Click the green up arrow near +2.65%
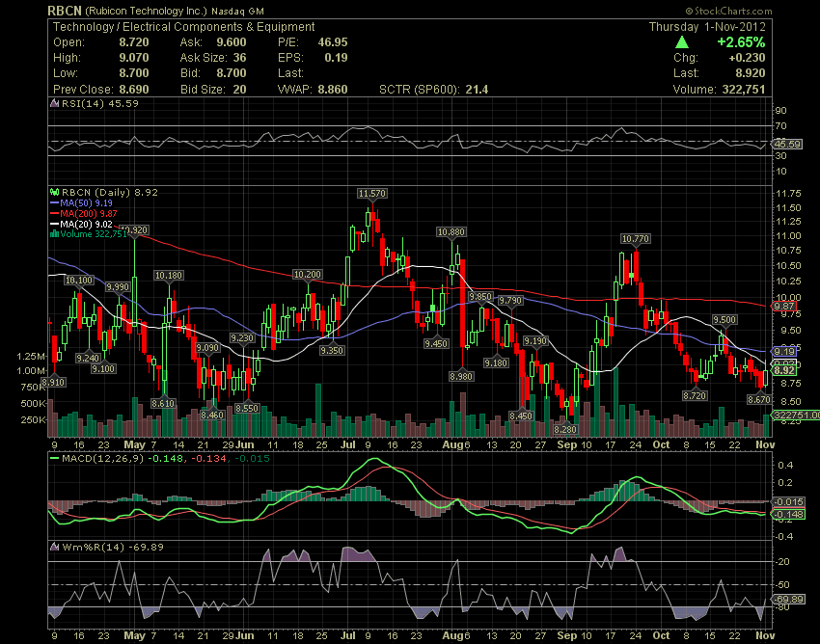Viewport: 820px width, 644px height. pos(682,42)
